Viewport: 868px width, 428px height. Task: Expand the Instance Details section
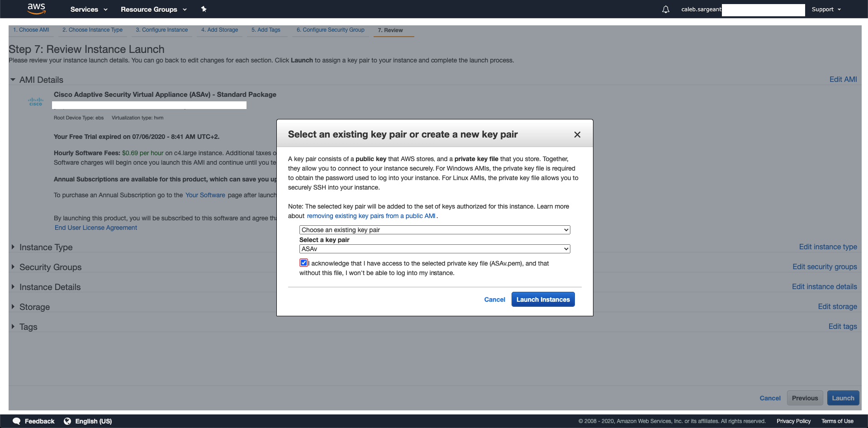[13, 287]
